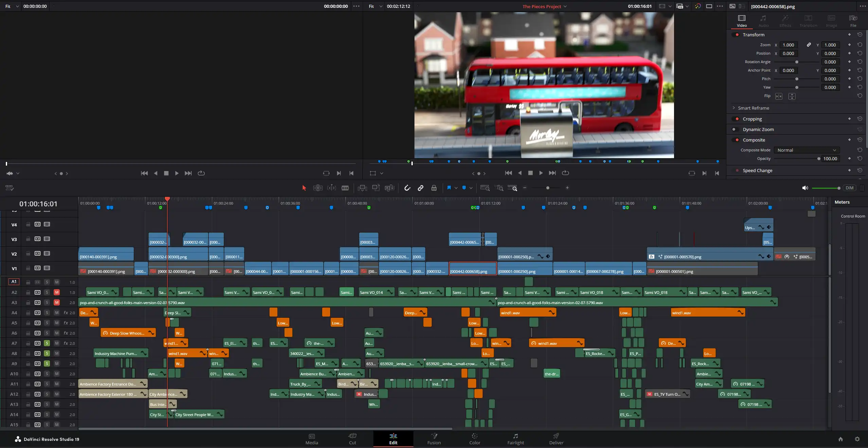Click the Zoom X value field

(x=788, y=45)
